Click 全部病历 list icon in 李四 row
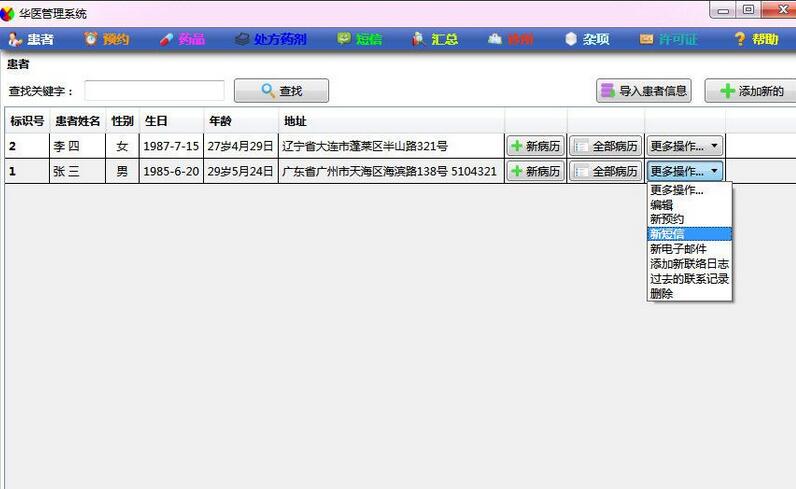 pos(581,146)
